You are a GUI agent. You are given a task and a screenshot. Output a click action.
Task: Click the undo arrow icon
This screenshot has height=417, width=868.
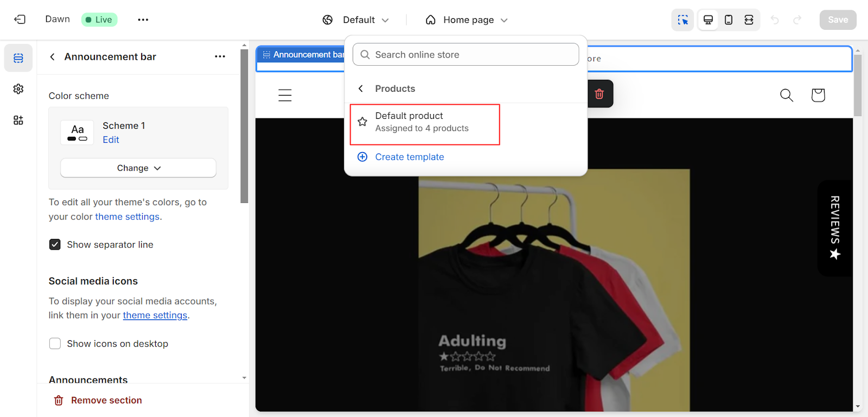click(x=775, y=20)
